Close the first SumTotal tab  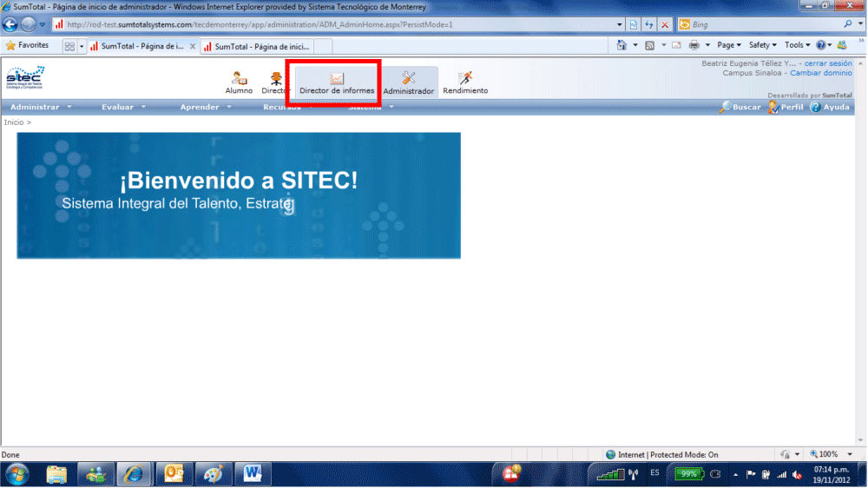point(193,47)
